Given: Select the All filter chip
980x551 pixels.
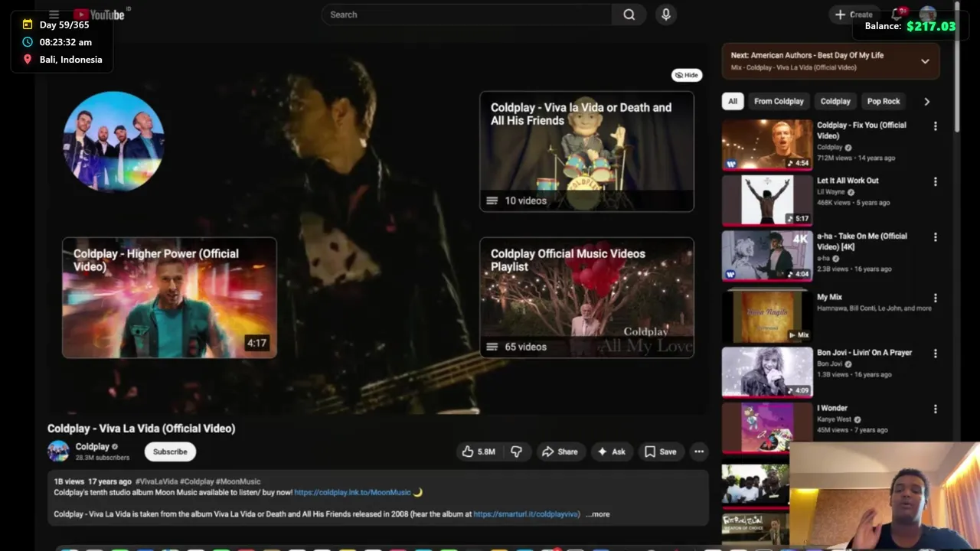Looking at the screenshot, I should 733,101.
